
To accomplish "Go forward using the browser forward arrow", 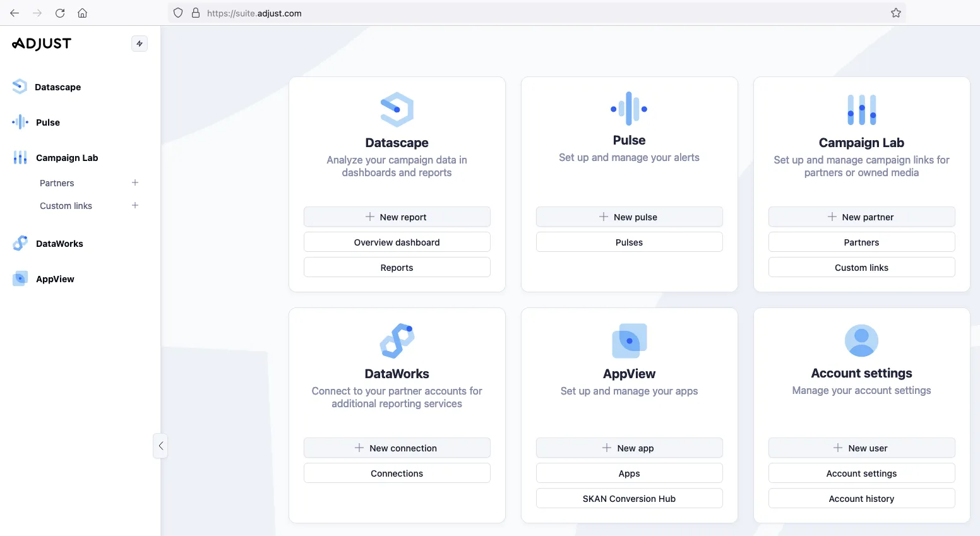I will [x=37, y=13].
